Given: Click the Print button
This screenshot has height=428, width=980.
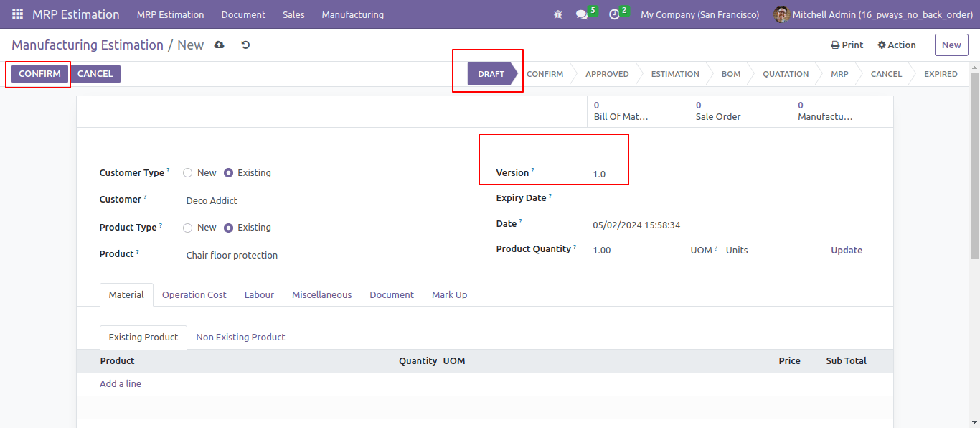Looking at the screenshot, I should (847, 45).
